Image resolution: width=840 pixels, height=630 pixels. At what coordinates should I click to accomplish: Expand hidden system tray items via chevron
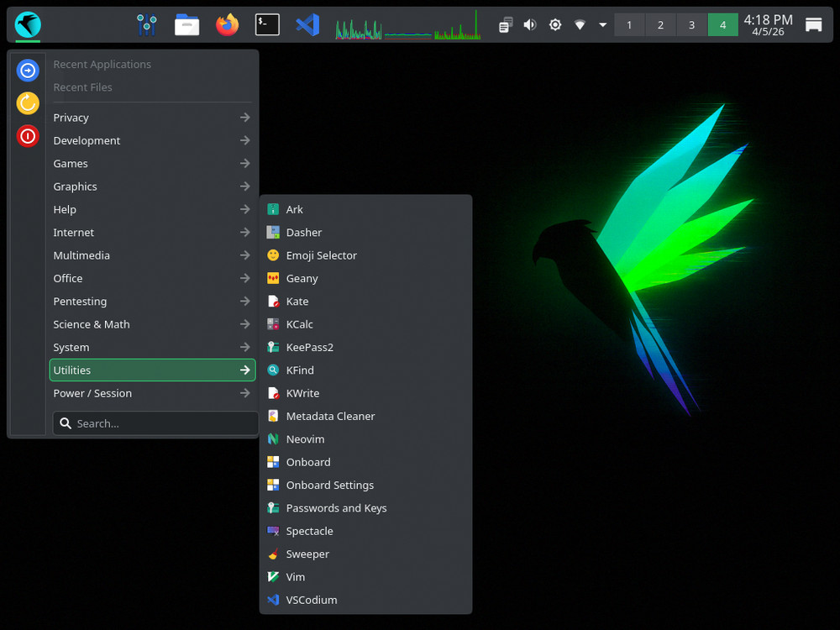pos(602,24)
